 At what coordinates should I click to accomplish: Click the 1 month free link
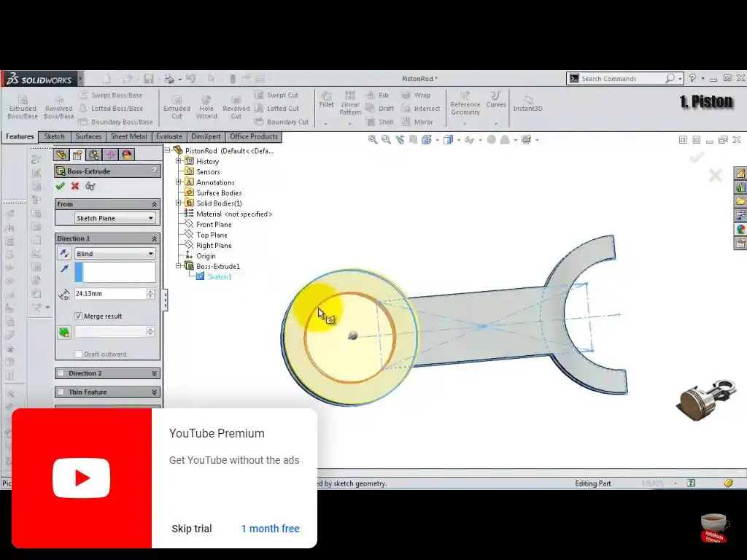pyautogui.click(x=270, y=529)
